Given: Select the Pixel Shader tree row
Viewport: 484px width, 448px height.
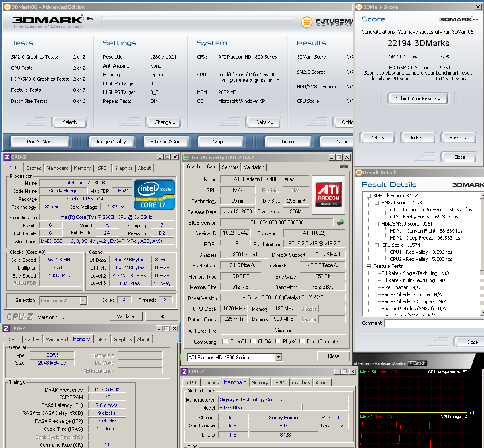Looking at the screenshot, I should [x=401, y=287].
